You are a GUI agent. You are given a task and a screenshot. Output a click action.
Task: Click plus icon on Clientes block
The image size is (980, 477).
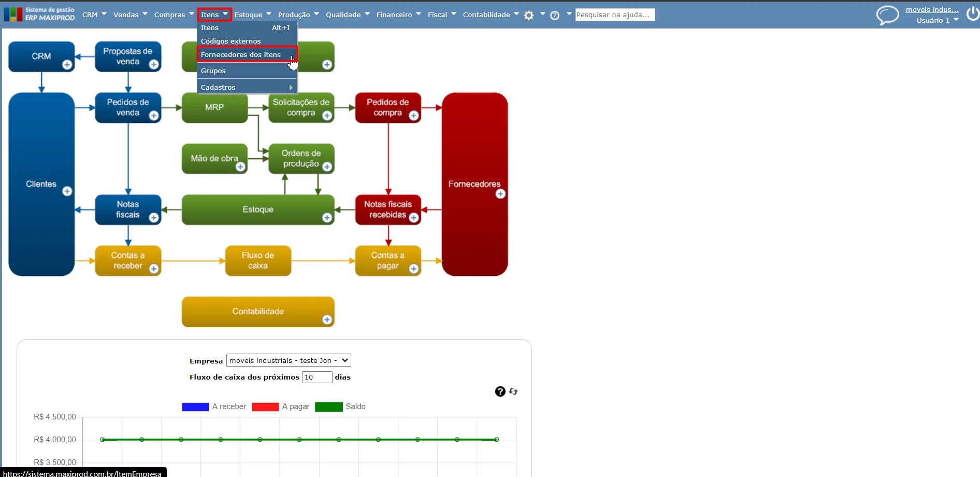click(67, 191)
